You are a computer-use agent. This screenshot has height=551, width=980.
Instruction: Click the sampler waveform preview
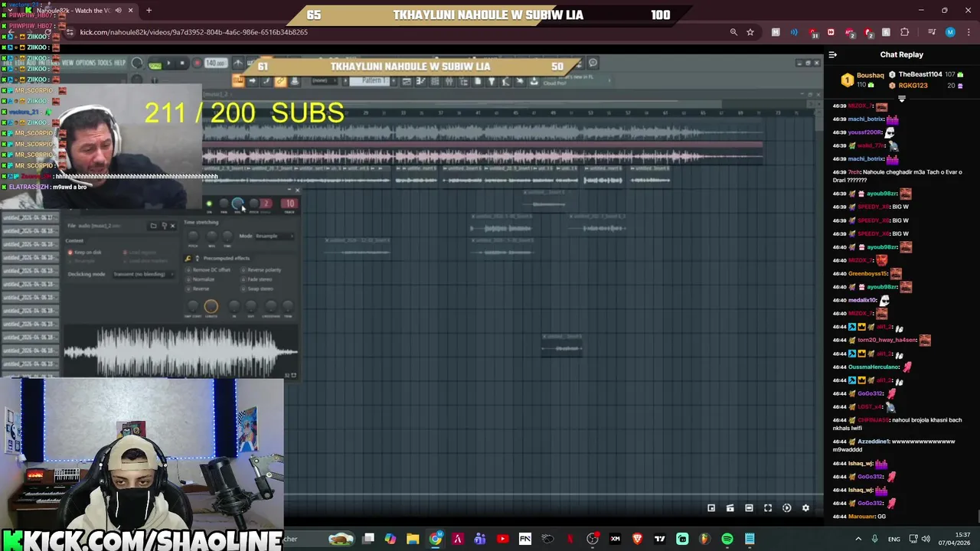pyautogui.click(x=181, y=352)
